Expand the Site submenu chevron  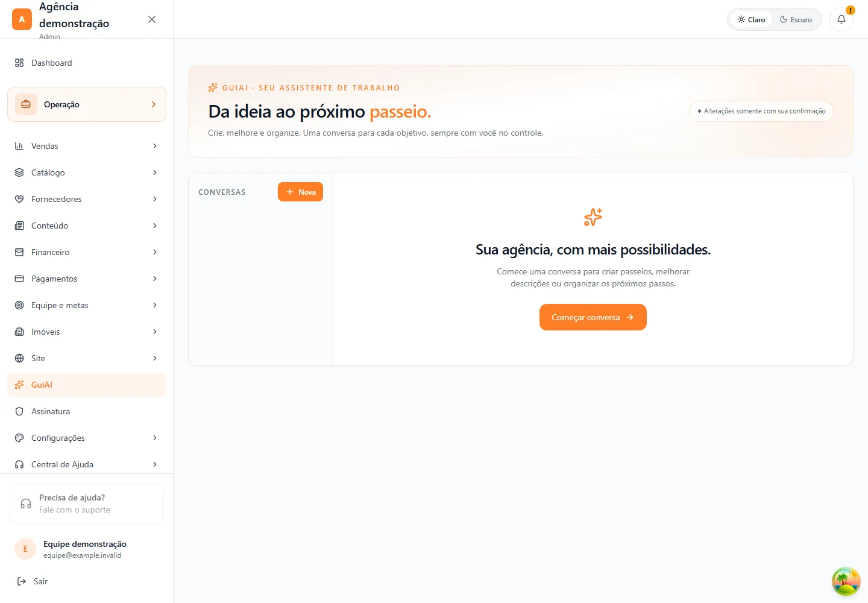[155, 358]
